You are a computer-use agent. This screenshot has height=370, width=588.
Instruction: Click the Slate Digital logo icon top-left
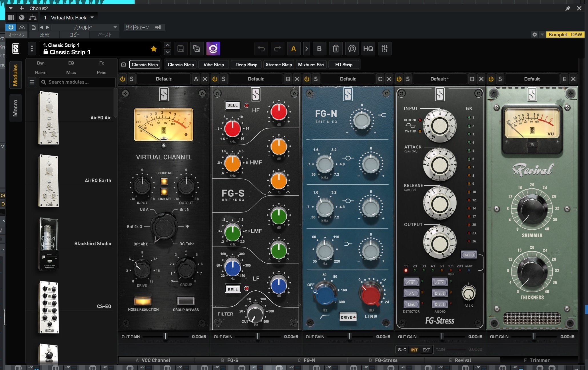[x=15, y=49]
